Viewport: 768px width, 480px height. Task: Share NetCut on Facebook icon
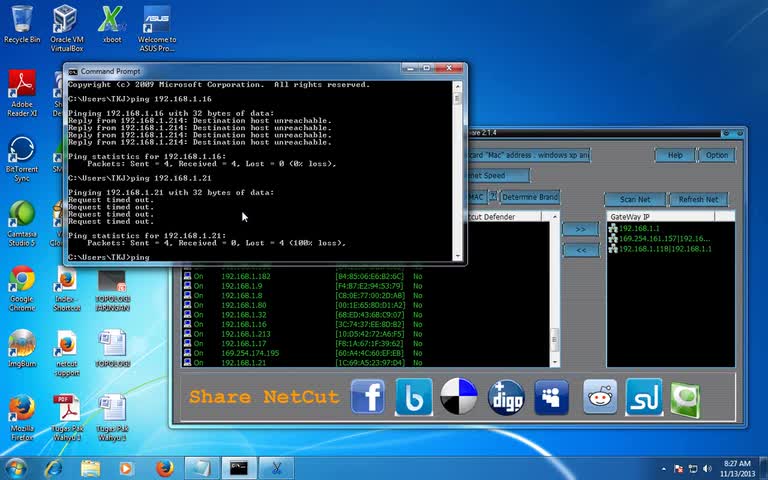click(x=367, y=396)
